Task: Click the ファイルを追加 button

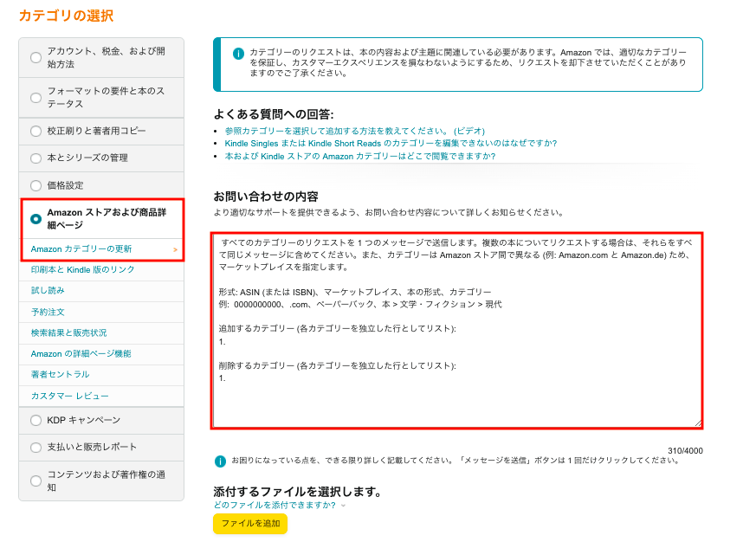Action: (x=250, y=524)
